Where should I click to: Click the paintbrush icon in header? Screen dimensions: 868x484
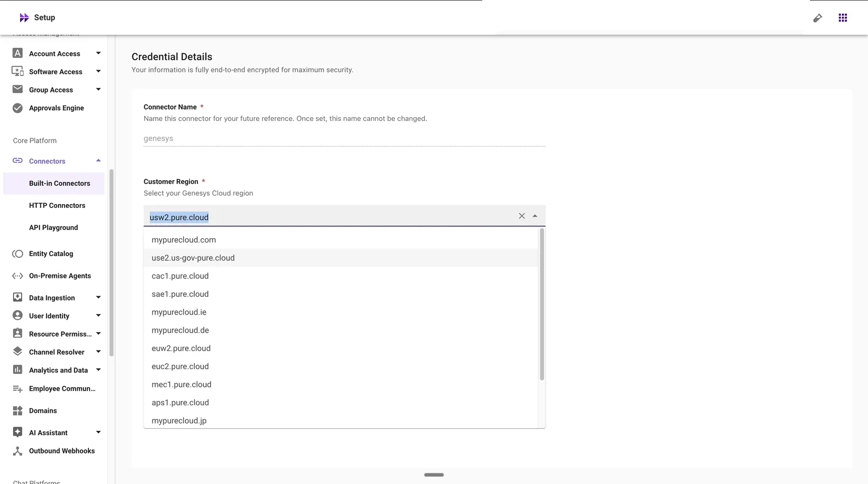[x=818, y=18]
